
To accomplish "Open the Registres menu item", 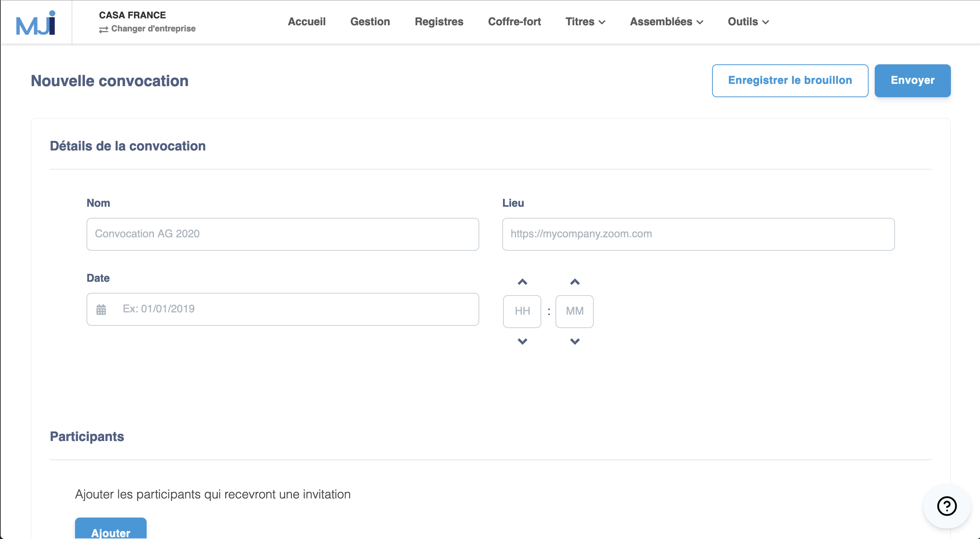I will (439, 22).
